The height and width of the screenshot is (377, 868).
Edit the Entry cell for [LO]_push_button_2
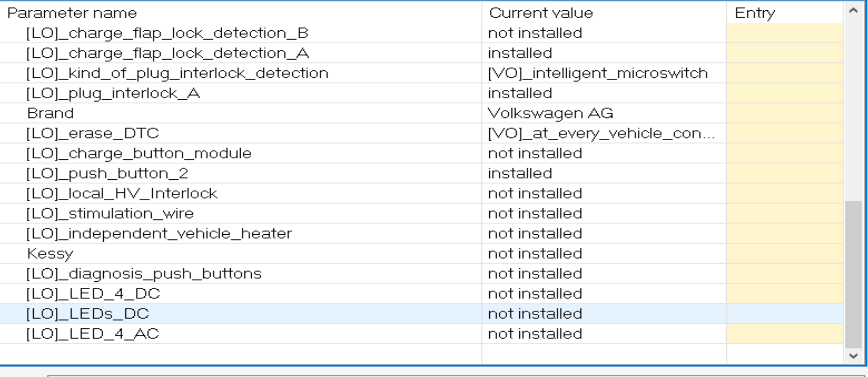tap(784, 173)
